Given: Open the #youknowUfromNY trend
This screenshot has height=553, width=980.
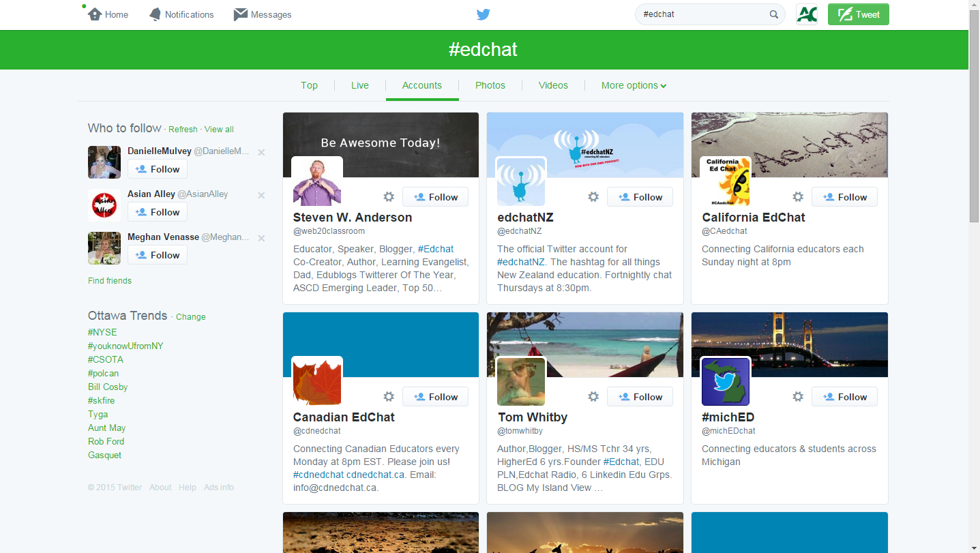Looking at the screenshot, I should coord(125,346).
